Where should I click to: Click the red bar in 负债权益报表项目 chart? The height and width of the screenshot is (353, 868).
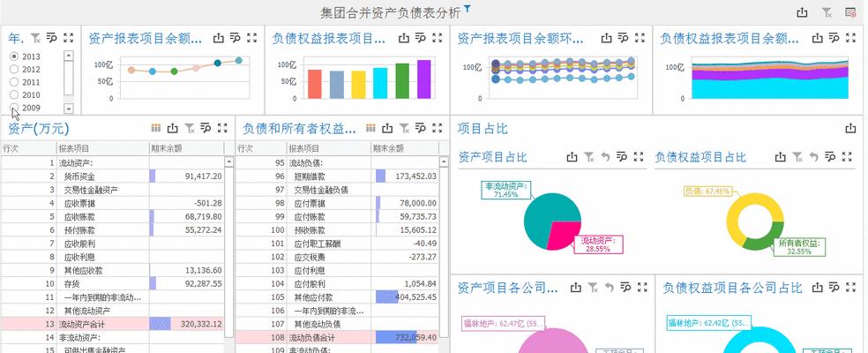click(x=314, y=84)
